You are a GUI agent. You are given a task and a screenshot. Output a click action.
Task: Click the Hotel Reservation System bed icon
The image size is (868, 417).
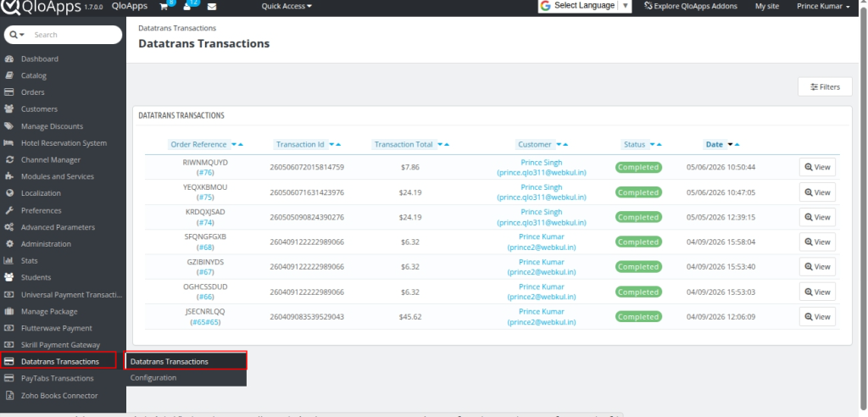pos(8,143)
